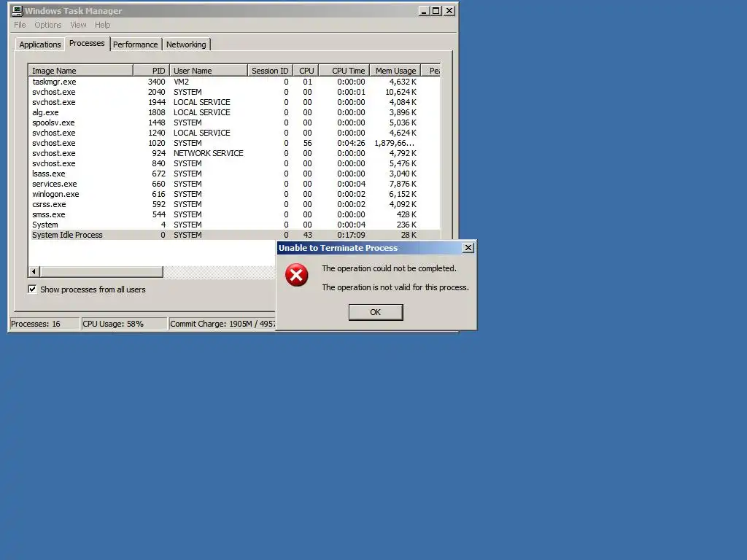Screen dimensions: 747x560
Task: Select the csrss.exe process
Action: pyautogui.click(x=234, y=204)
